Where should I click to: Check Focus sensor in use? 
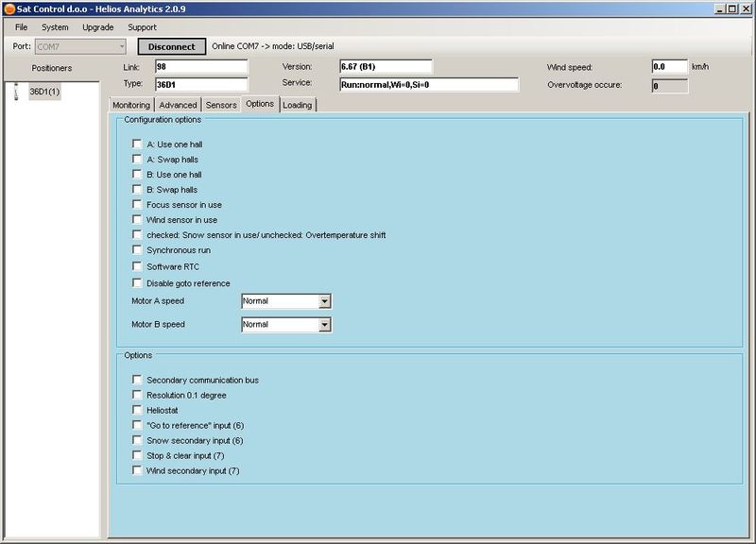(137, 204)
